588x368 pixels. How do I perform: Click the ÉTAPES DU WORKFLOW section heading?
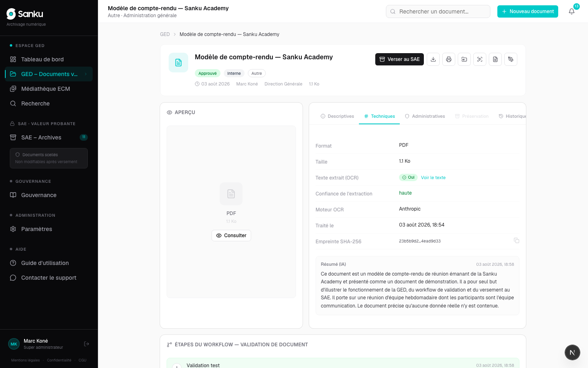241,345
